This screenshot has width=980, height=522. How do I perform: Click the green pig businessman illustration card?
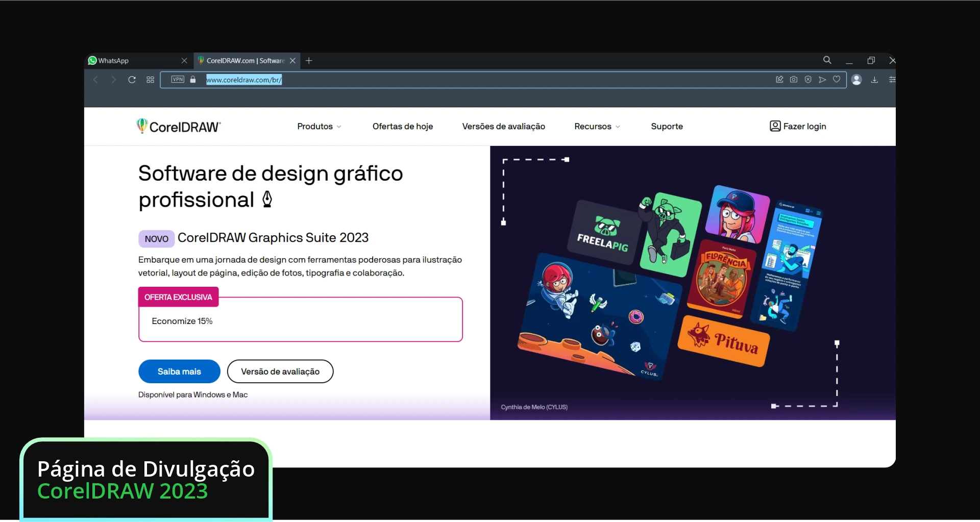pyautogui.click(x=670, y=234)
